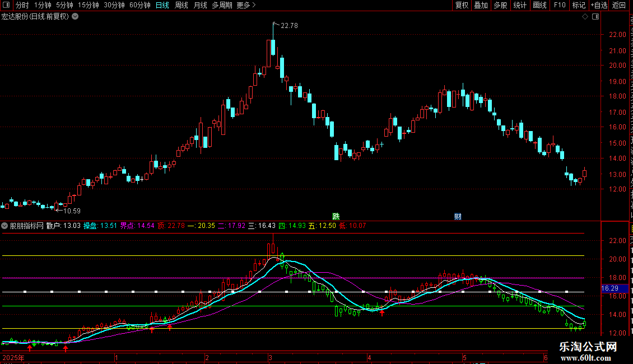The height and width of the screenshot is (364, 633).
Task: Select the 30分钟 period tab
Action: point(114,5)
